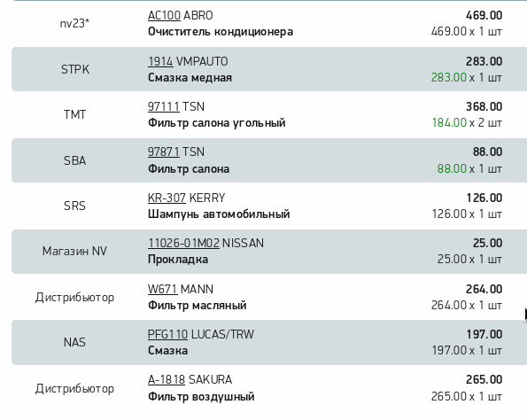Open the AC100 part number link

(164, 15)
